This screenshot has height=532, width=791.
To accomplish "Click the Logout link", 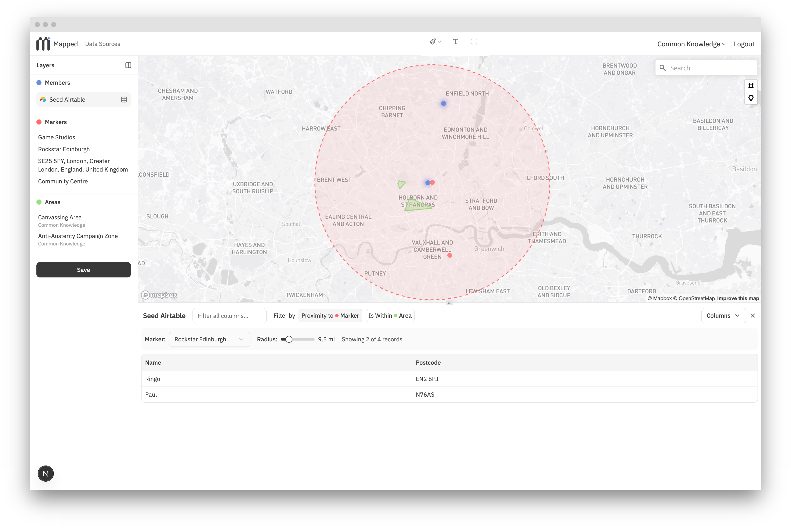I will [744, 44].
